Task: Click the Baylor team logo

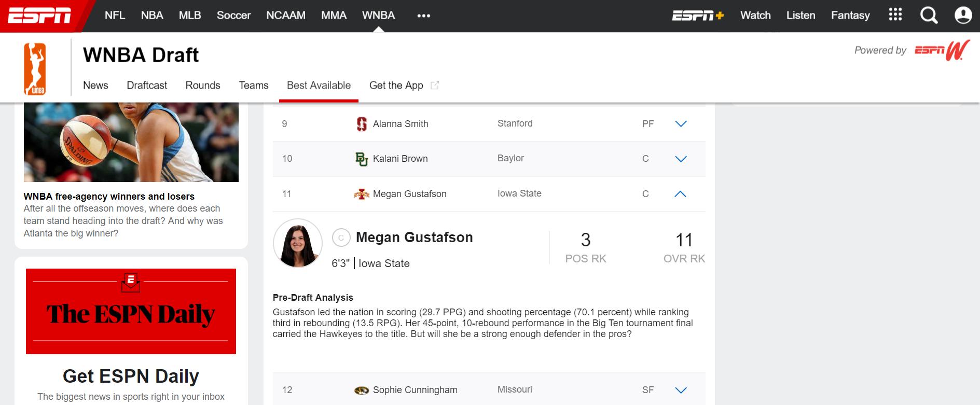Action: 362,159
